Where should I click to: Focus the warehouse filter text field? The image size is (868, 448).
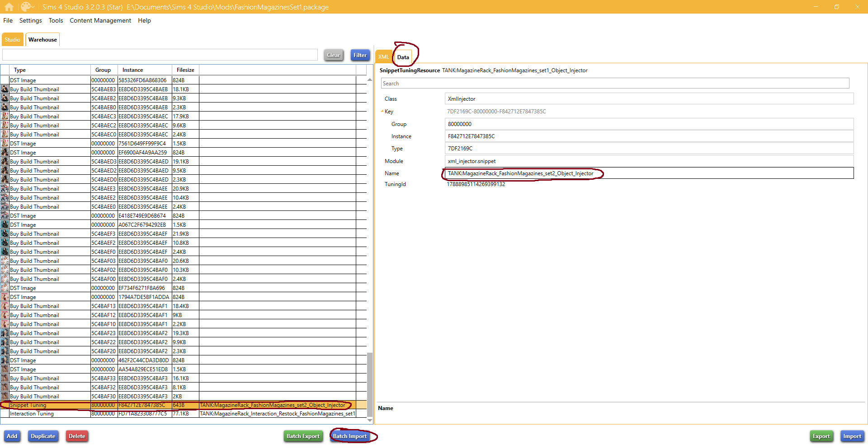coord(160,55)
